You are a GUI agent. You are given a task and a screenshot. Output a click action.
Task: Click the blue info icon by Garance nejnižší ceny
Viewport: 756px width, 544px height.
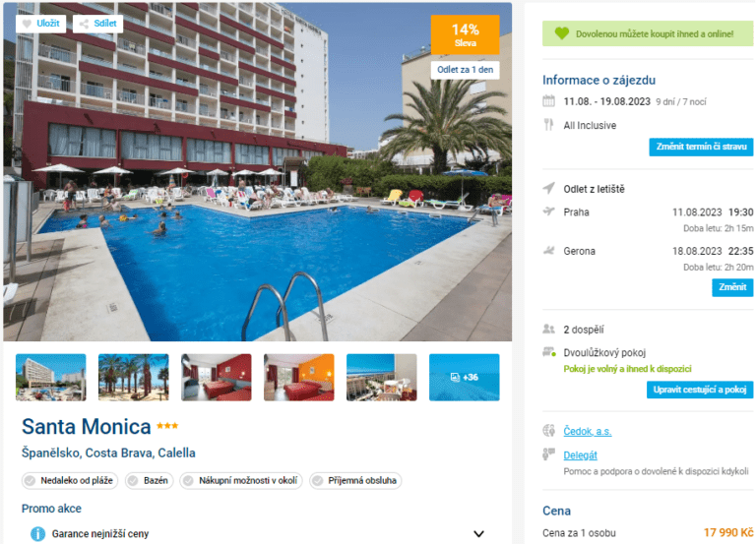point(38,534)
